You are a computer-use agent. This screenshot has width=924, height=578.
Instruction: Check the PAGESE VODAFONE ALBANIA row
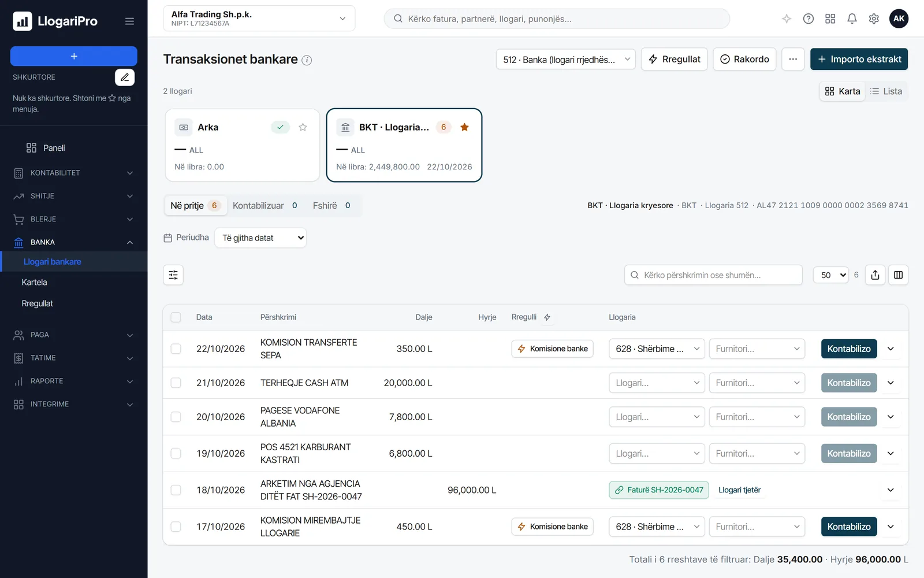point(176,417)
